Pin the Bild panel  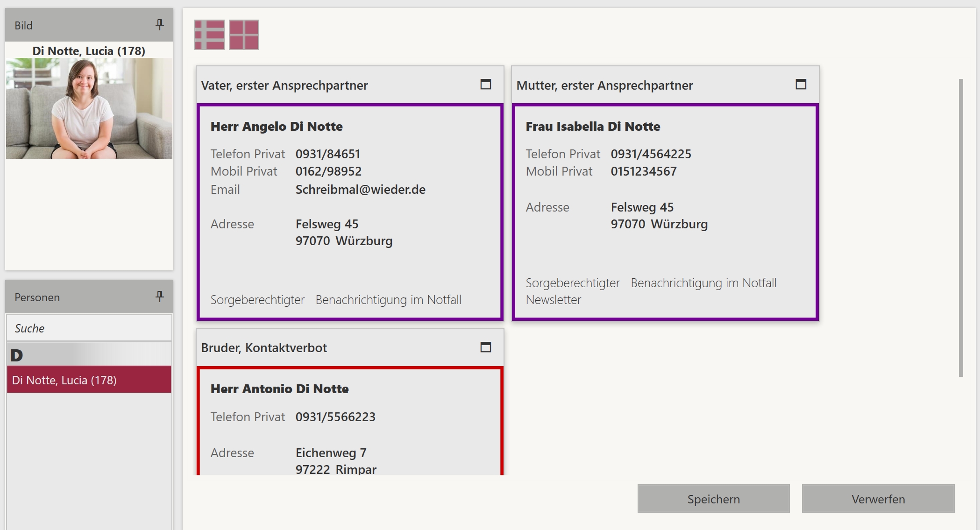coord(160,25)
